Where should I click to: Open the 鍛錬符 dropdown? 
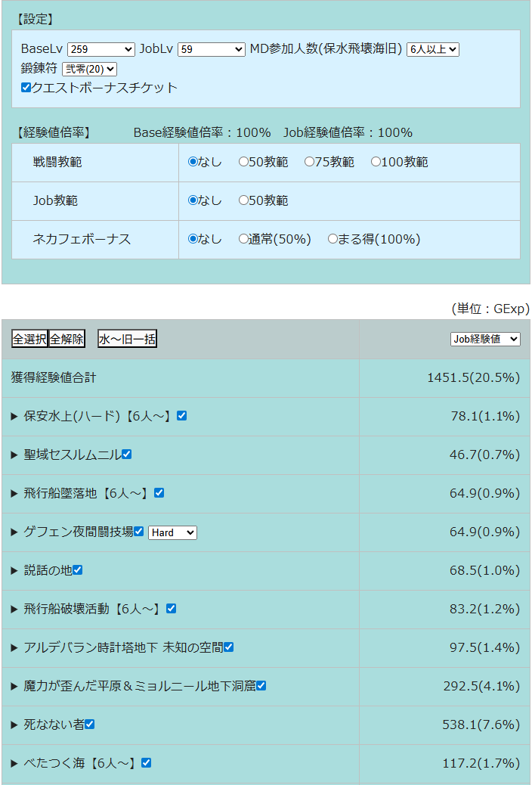tap(89, 69)
